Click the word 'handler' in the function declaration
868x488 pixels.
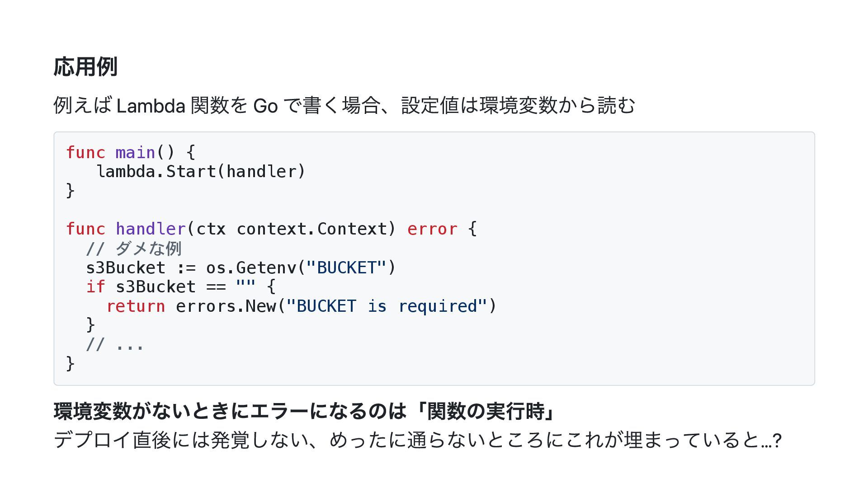click(x=151, y=229)
